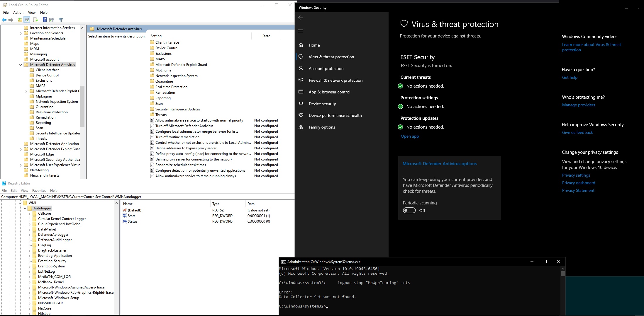Select the App & browser control icon
Viewport: 644px width, 316px height.
301,92
